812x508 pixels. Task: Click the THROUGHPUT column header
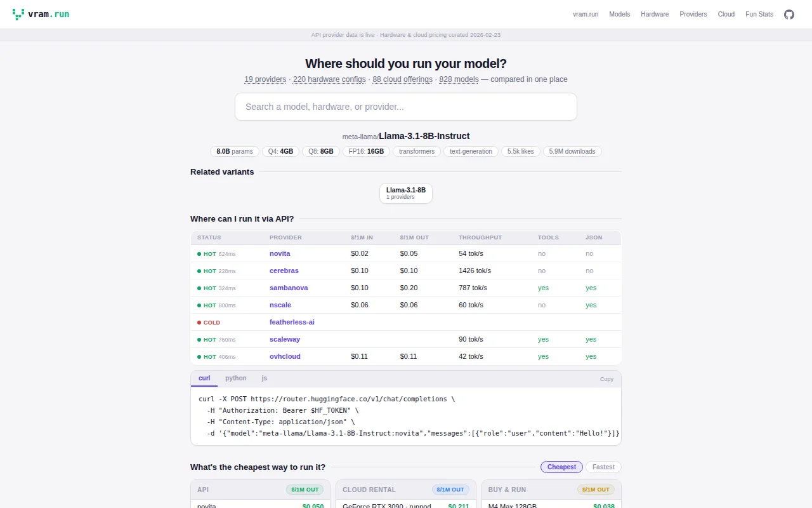tap(480, 237)
